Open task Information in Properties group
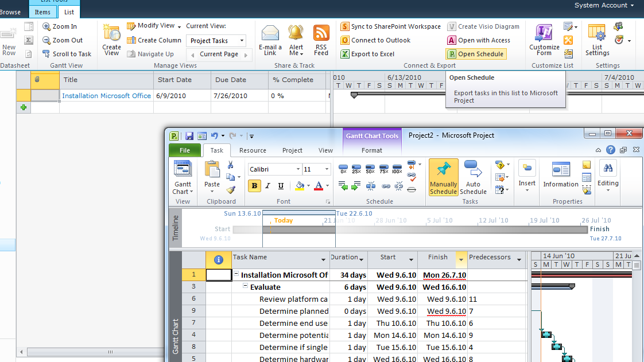The height and width of the screenshot is (362, 644). coord(561,175)
